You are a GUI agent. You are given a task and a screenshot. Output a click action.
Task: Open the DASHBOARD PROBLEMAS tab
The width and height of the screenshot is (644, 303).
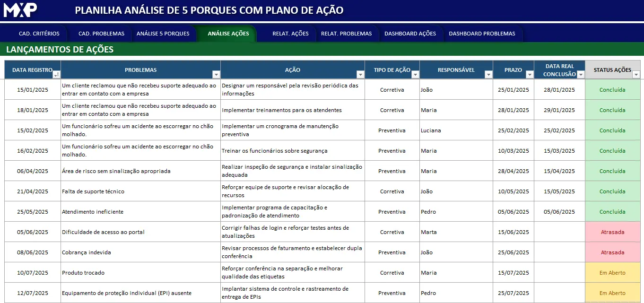coord(482,34)
